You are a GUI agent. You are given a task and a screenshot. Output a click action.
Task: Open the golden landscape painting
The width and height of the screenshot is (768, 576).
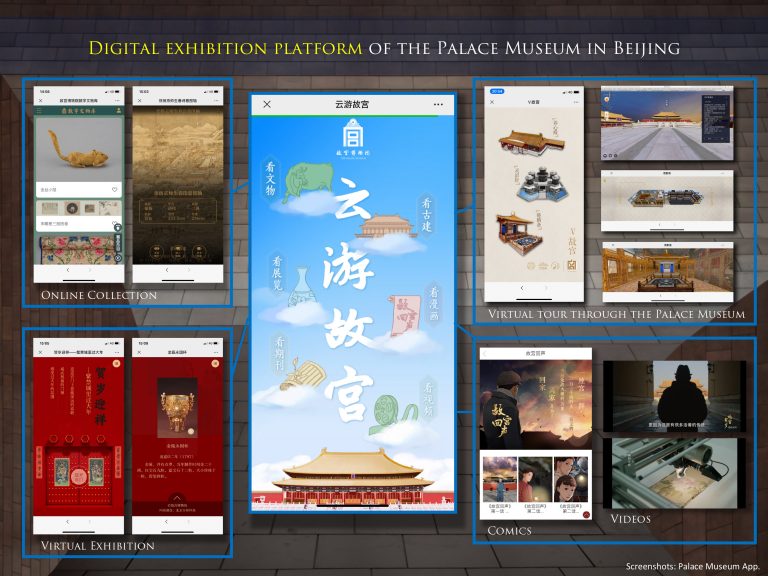click(178, 147)
